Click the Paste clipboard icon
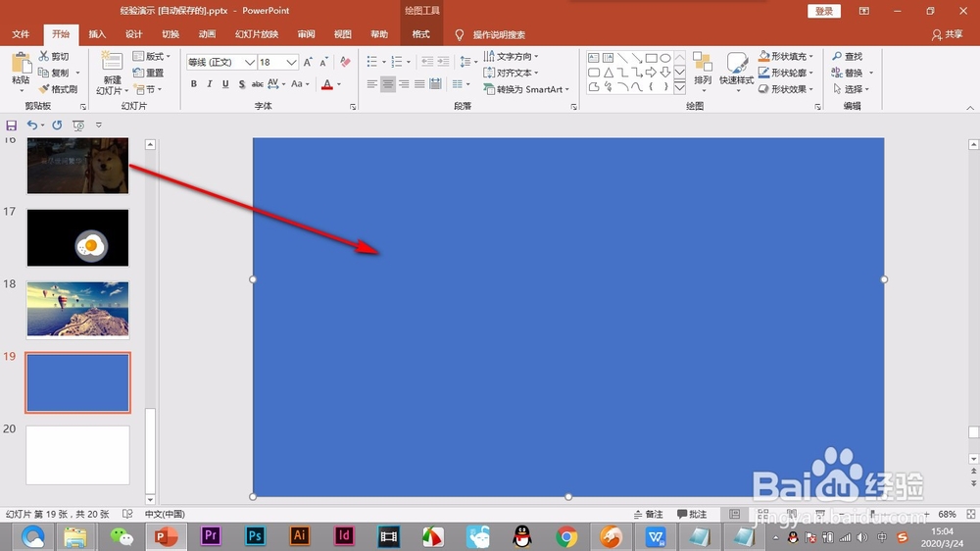 tap(20, 65)
